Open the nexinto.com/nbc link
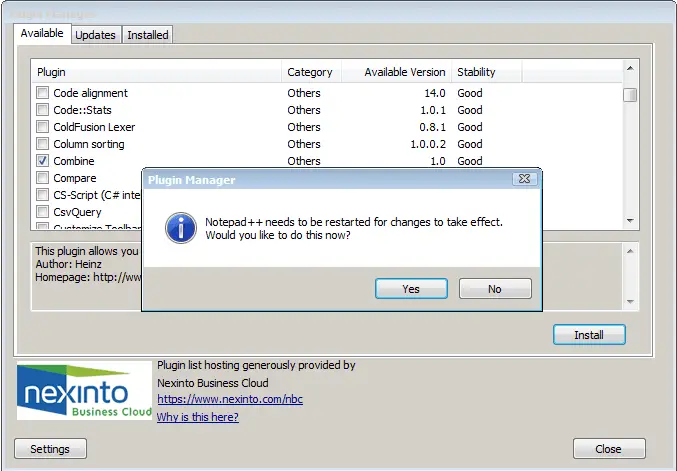 tap(230, 399)
